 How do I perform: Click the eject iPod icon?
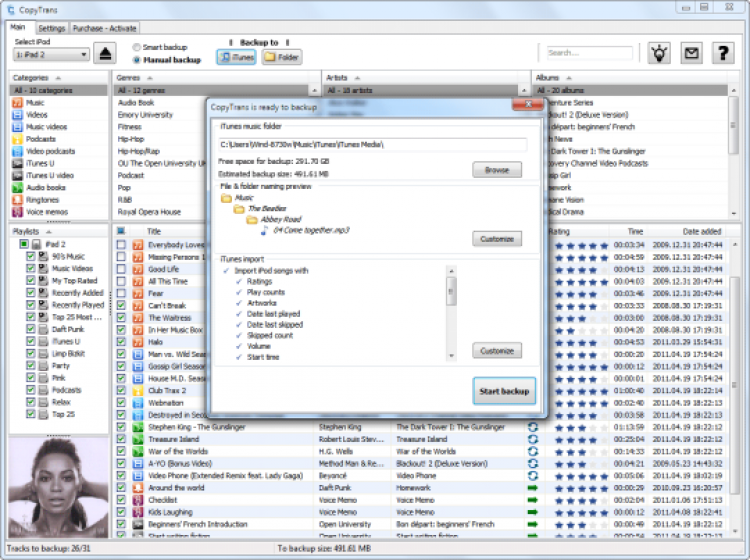pyautogui.click(x=105, y=53)
